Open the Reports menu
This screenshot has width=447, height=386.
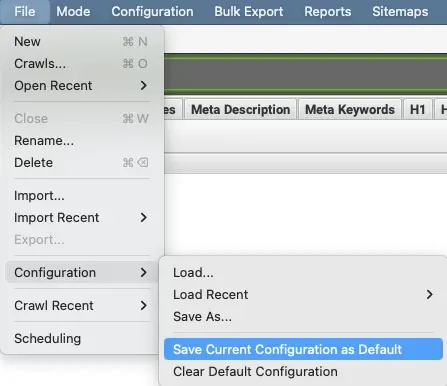click(328, 12)
